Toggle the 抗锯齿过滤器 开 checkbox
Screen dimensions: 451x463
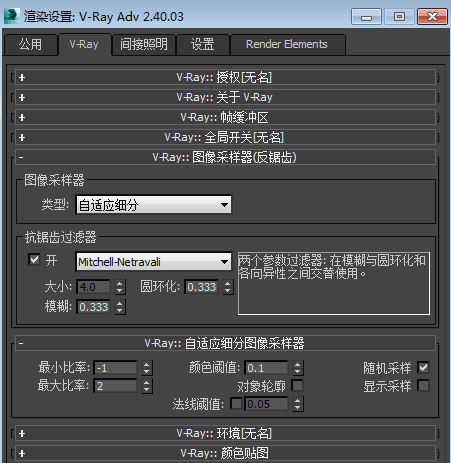[x=34, y=260]
